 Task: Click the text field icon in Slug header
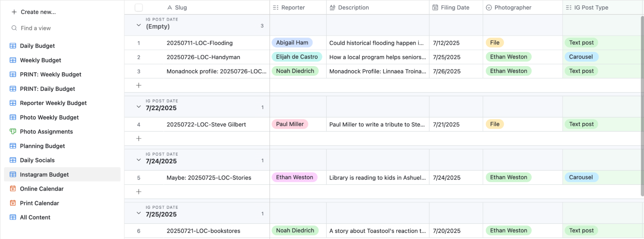coord(169,7)
